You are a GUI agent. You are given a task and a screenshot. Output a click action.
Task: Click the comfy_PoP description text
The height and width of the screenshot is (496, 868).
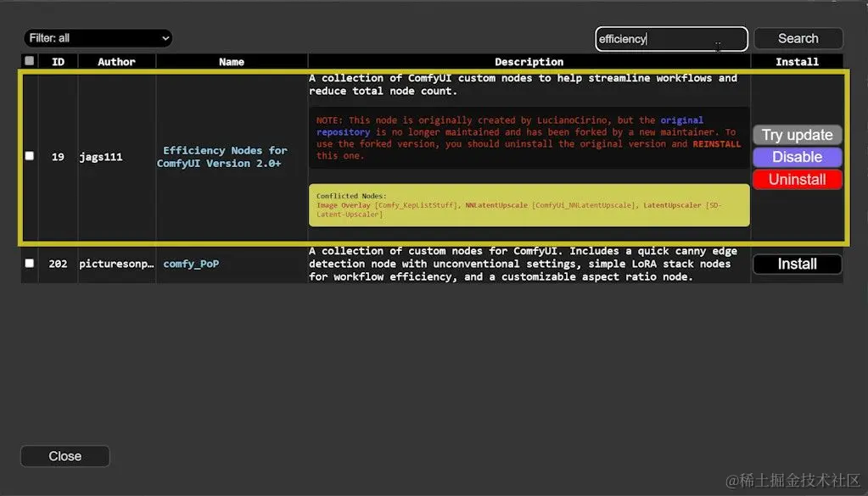[x=524, y=264]
